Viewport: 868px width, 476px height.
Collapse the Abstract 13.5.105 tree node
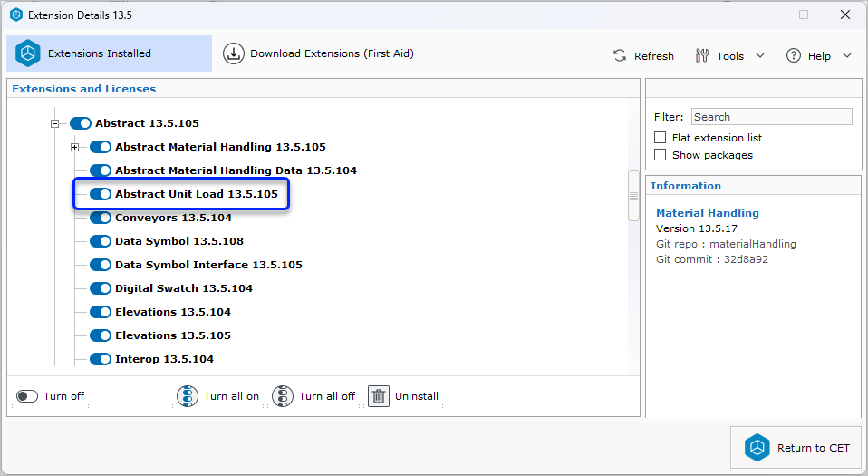(54, 123)
